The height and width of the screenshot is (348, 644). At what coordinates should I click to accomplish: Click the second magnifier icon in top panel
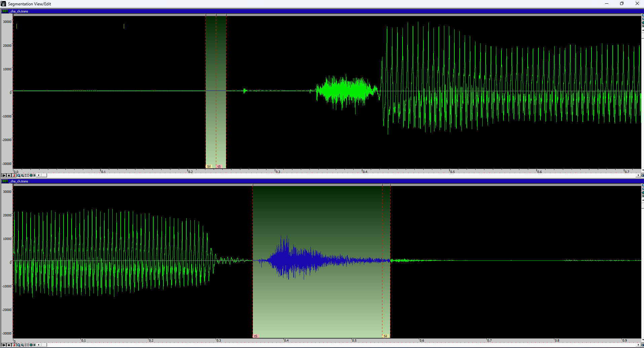click(23, 175)
